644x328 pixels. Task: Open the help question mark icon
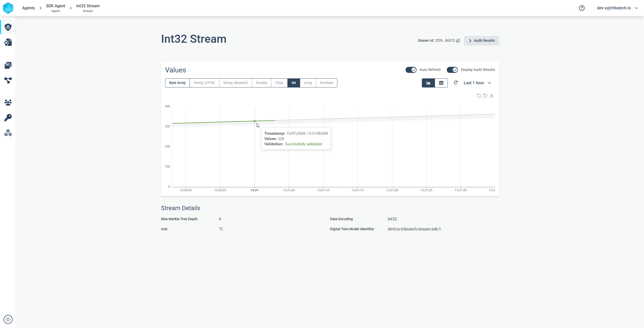pos(582,8)
